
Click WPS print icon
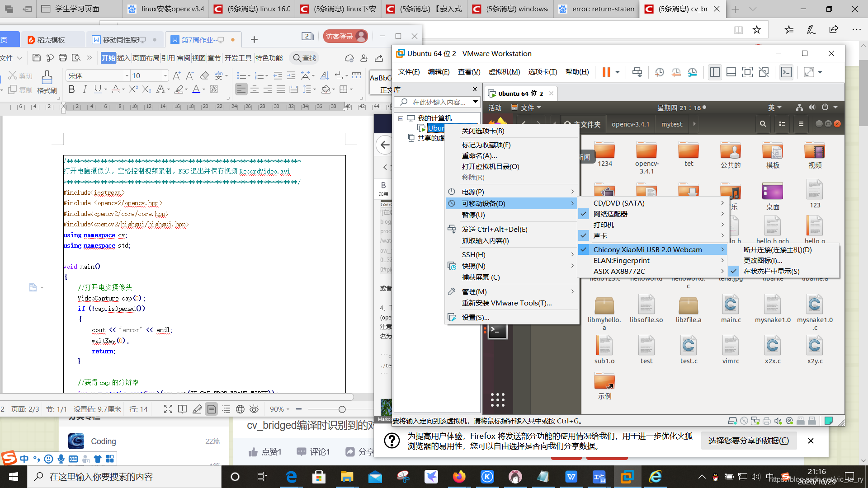tap(63, 58)
